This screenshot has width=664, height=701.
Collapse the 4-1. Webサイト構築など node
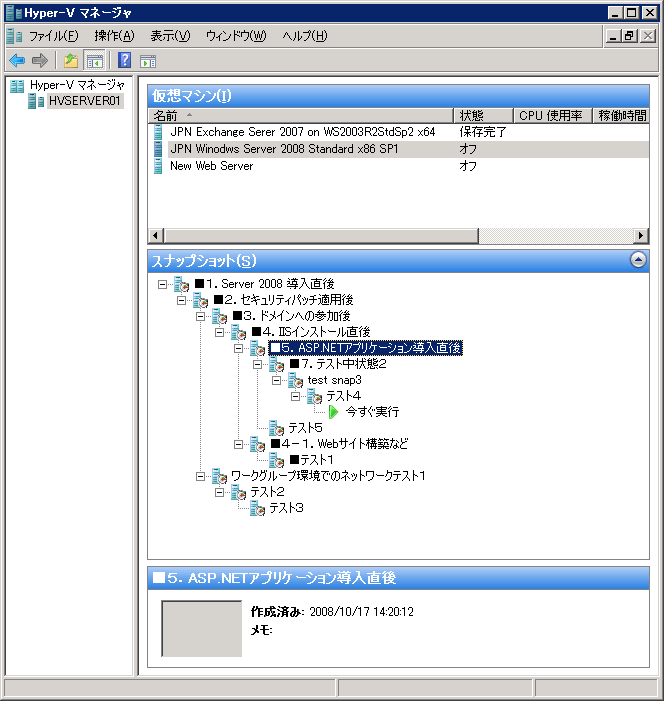pyautogui.click(x=238, y=444)
